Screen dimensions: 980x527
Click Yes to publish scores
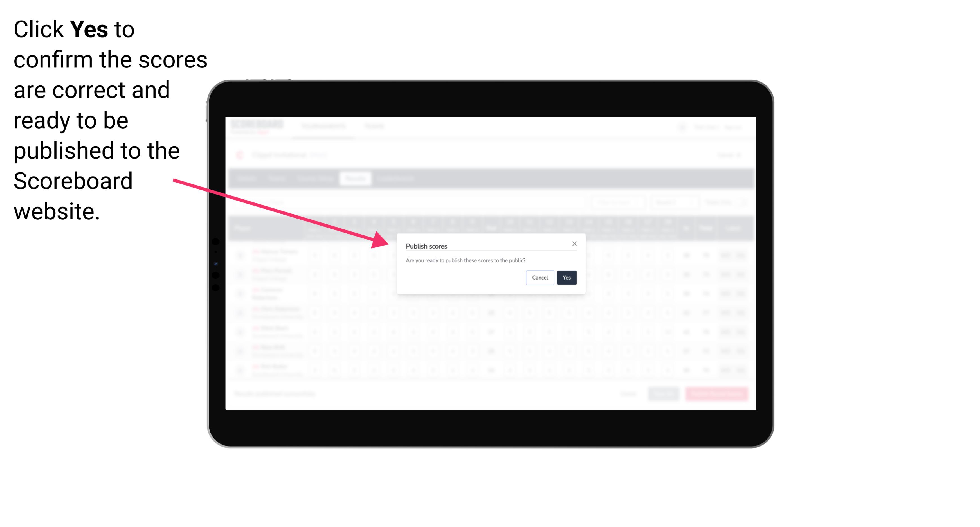pos(566,277)
